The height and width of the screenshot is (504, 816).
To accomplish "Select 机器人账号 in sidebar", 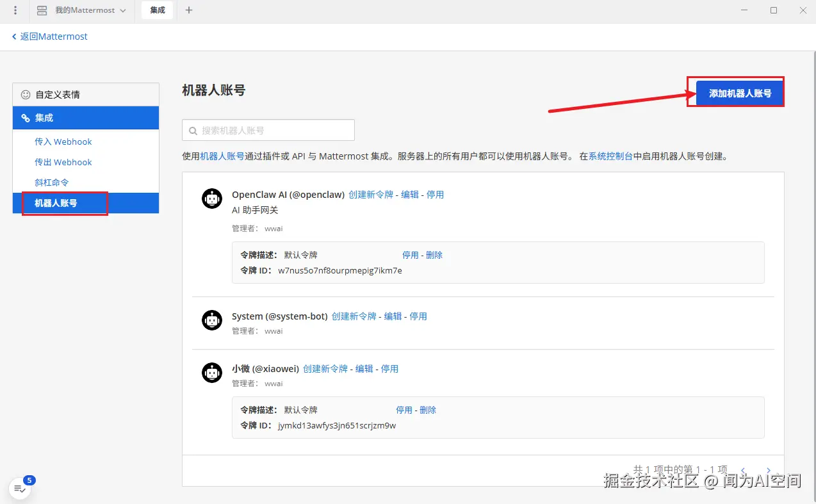I will pos(86,203).
